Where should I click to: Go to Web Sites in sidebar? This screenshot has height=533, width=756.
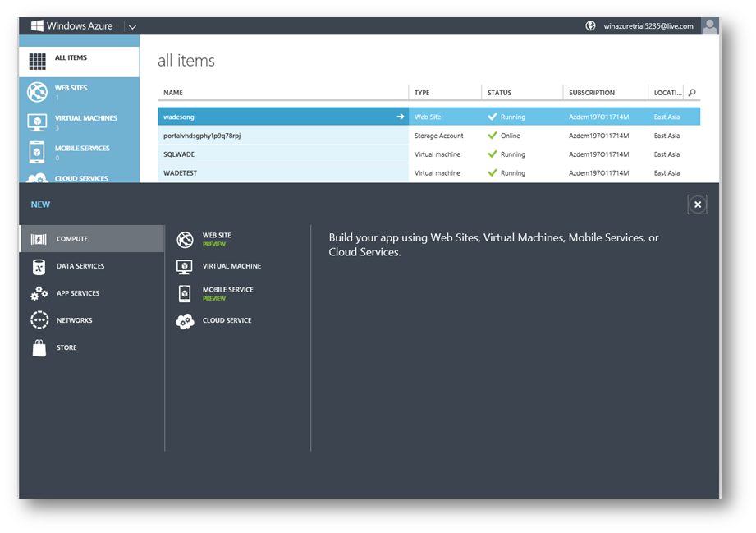[79, 92]
